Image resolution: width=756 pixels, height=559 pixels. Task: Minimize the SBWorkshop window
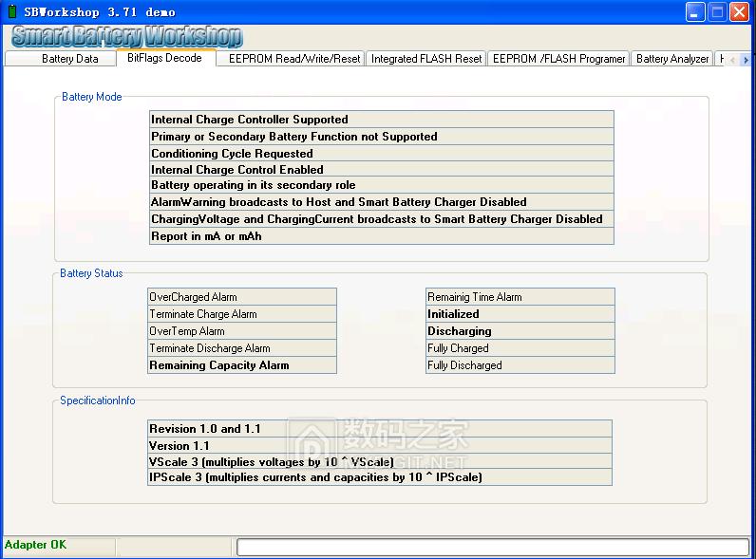(x=695, y=12)
